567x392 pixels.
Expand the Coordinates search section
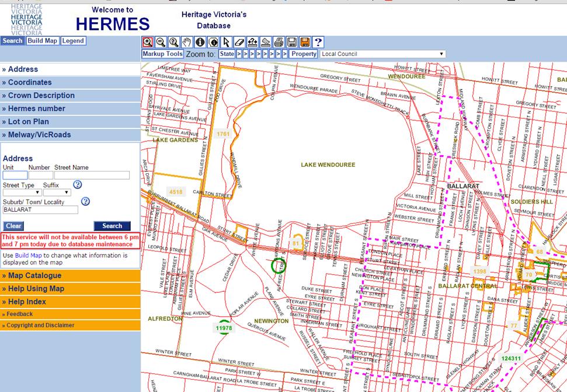70,82
